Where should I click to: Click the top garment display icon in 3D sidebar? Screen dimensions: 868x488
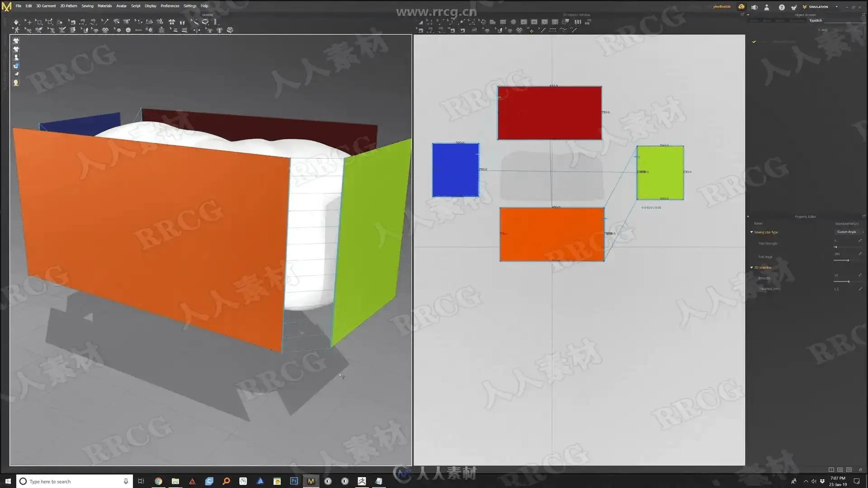click(x=16, y=41)
